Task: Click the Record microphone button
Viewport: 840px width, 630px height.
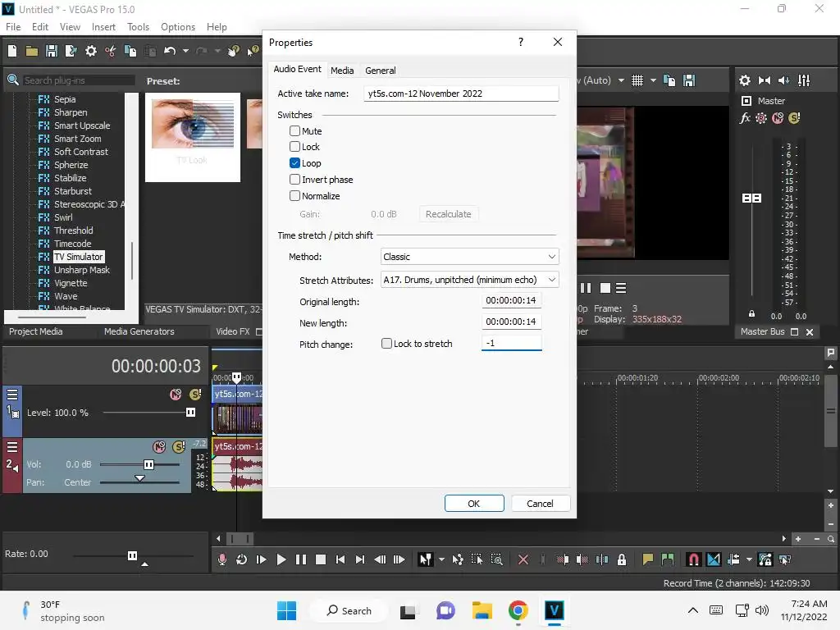Action: click(x=222, y=559)
